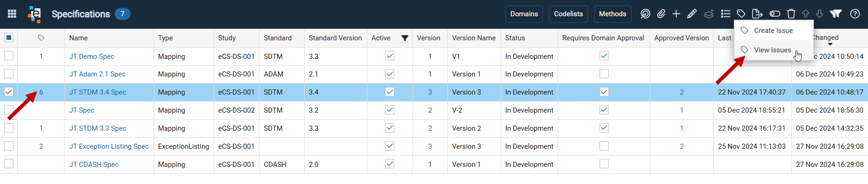This screenshot has height=184, width=868.
Task: Open the JT CDASH Spec link
Action: 94,165
